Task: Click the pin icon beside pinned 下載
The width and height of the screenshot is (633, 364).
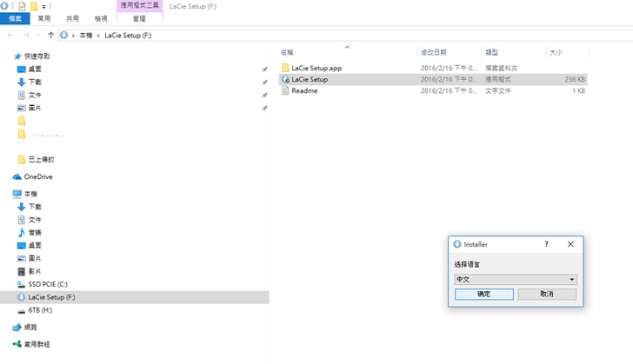Action: tap(264, 83)
